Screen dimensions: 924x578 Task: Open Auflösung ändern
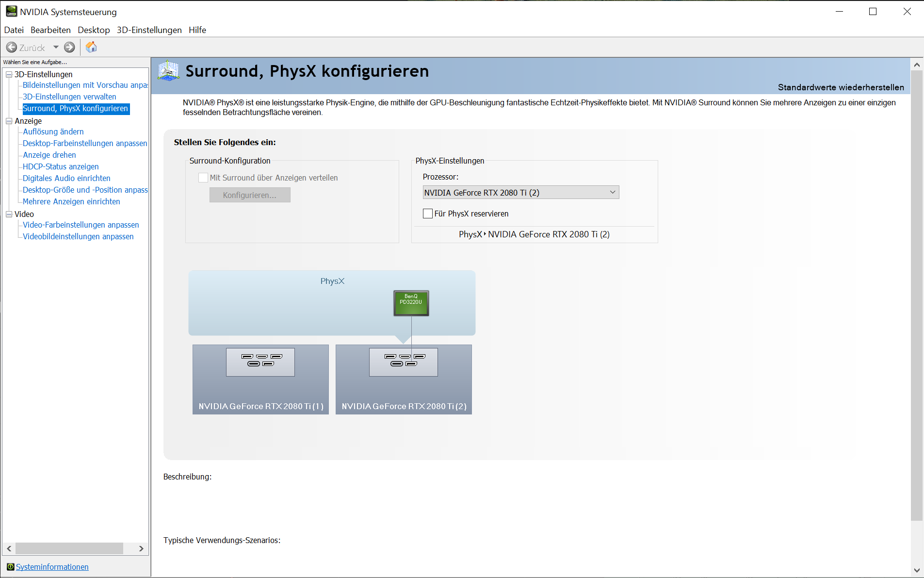pos(53,132)
